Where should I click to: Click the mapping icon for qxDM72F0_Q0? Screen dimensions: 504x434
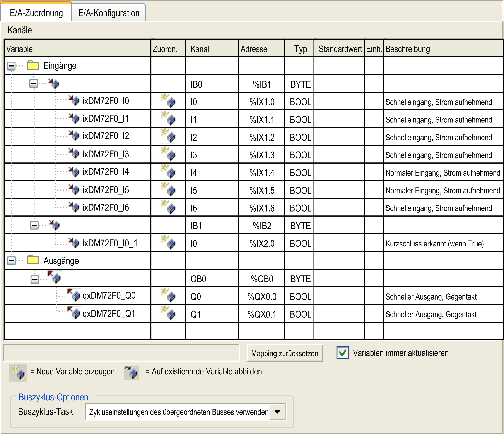pos(168,295)
